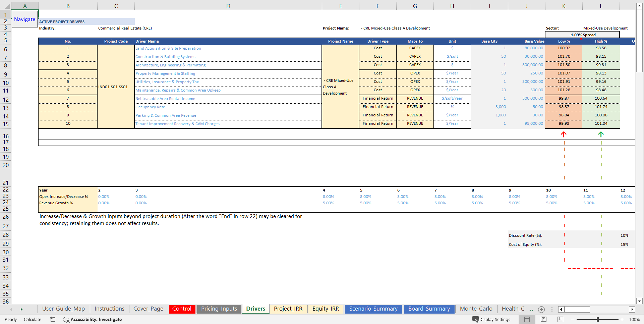Click the Cost of Equity 15% cell
This screenshot has height=324, width=644.
624,245
